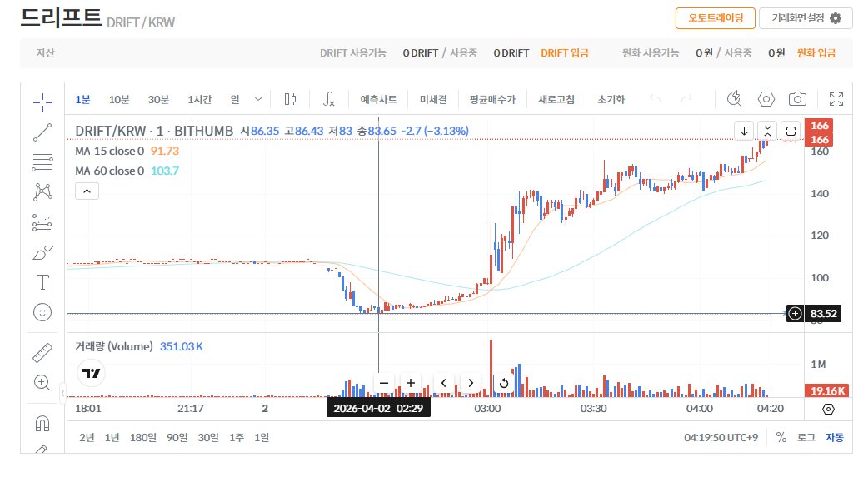868x477 pixels.
Task: Toggle percent scale mode
Action: (x=781, y=438)
